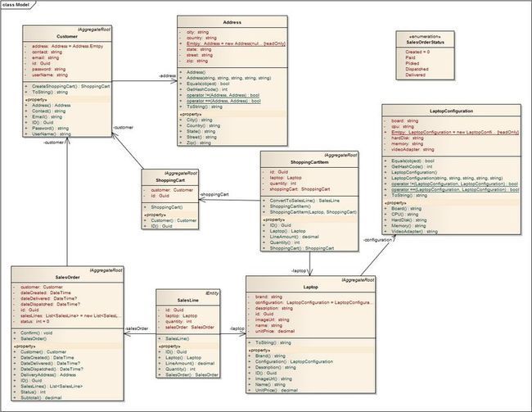Select 'unitPrice: decimal' attribute in Laptop
This screenshot has width=532, height=412.
(275, 331)
